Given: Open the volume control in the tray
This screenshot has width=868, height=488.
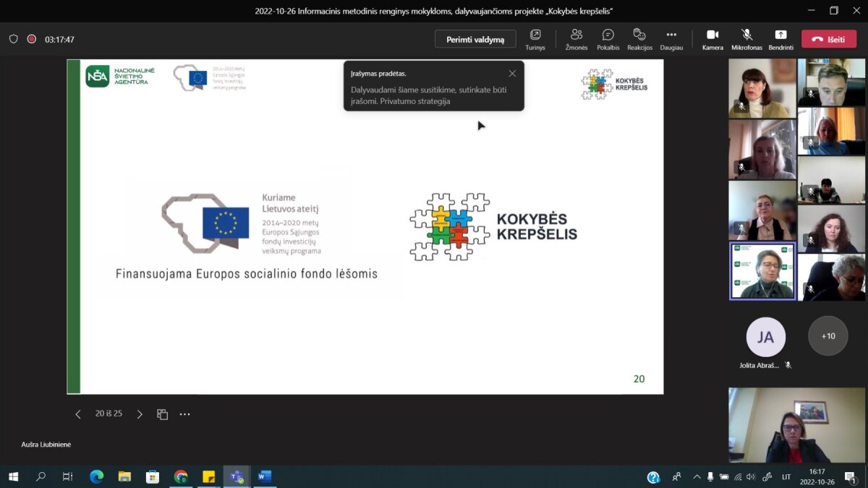Looking at the screenshot, I should 752,477.
